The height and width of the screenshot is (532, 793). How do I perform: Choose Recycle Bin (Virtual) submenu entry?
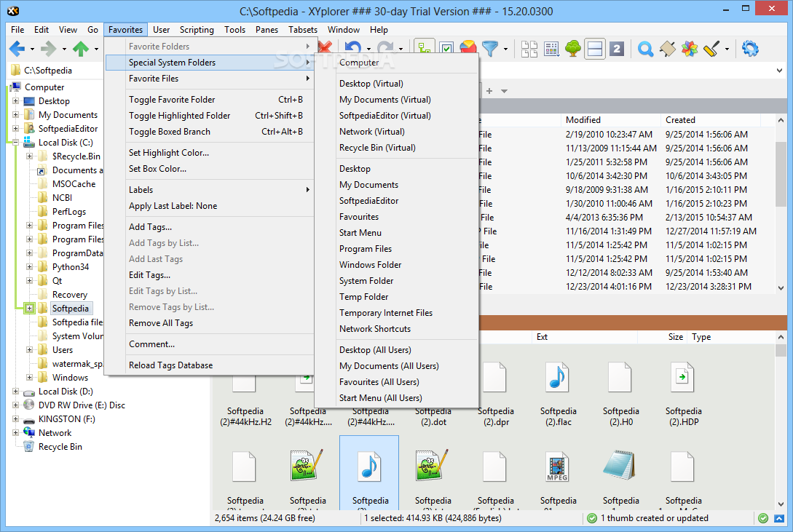point(396,148)
